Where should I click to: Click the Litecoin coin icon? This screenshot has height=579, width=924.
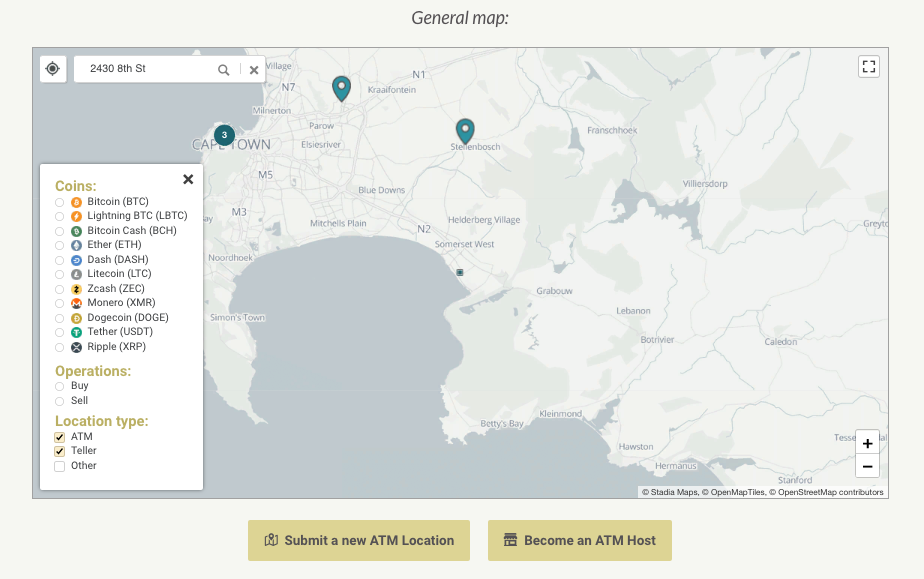tap(77, 274)
